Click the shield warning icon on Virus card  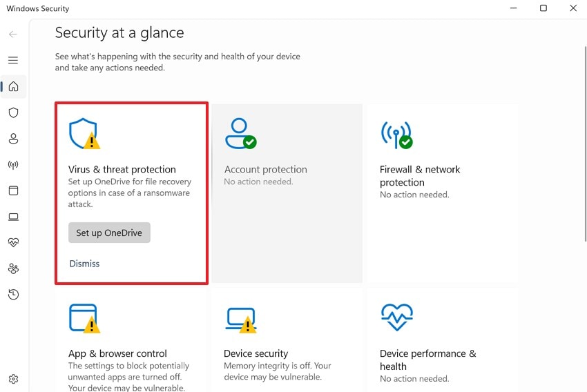pyautogui.click(x=84, y=133)
